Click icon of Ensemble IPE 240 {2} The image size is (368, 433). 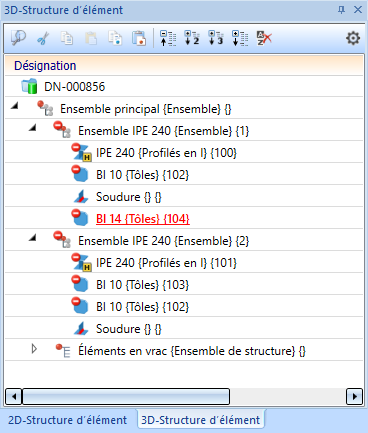(x=62, y=240)
